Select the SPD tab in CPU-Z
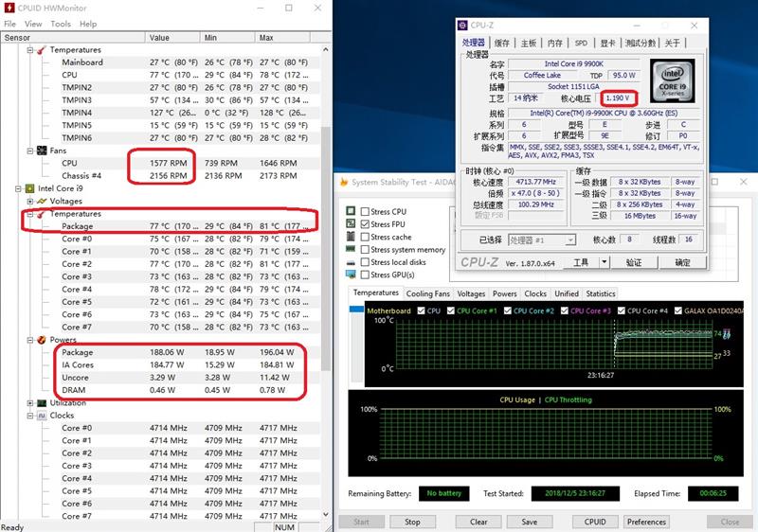 click(x=581, y=43)
